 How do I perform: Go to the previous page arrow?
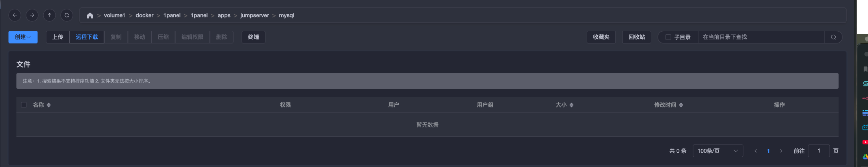click(x=755, y=151)
